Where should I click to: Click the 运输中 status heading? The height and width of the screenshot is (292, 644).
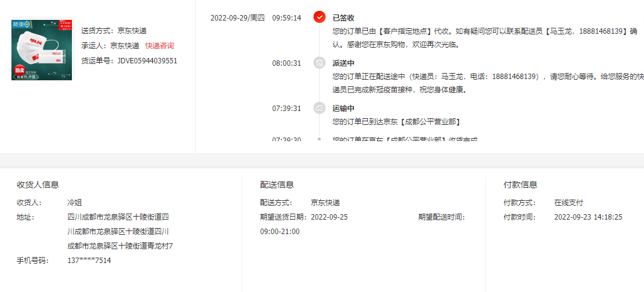(343, 109)
